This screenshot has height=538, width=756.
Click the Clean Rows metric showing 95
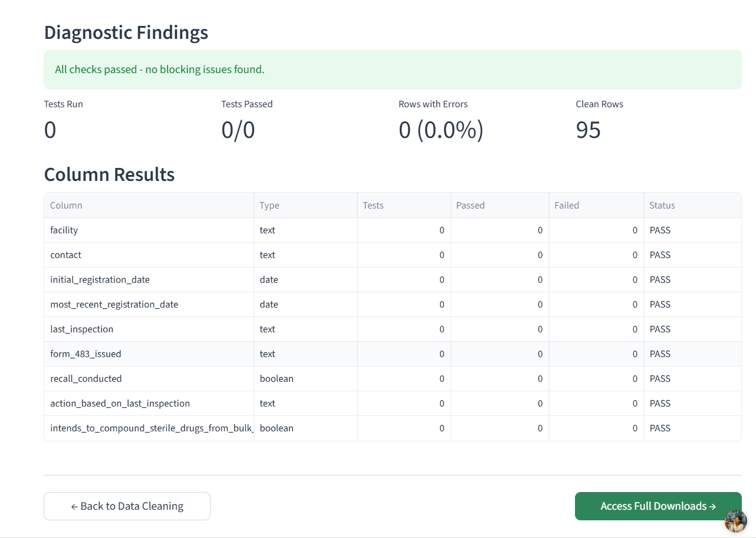[588, 130]
